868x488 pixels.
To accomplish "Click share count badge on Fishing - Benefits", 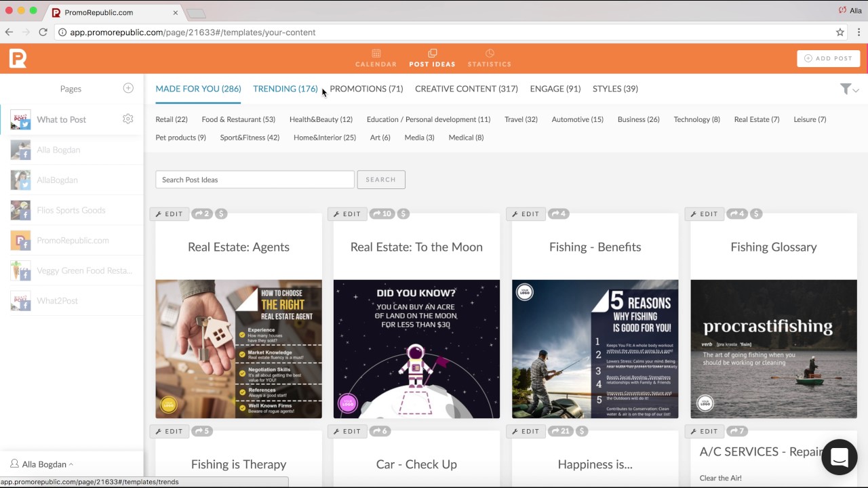I will (x=559, y=213).
